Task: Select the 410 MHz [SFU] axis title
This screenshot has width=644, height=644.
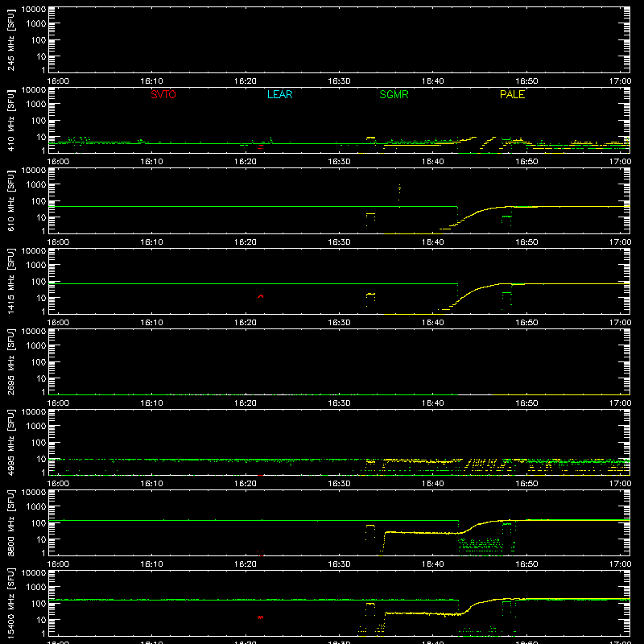Action: [x=10, y=120]
